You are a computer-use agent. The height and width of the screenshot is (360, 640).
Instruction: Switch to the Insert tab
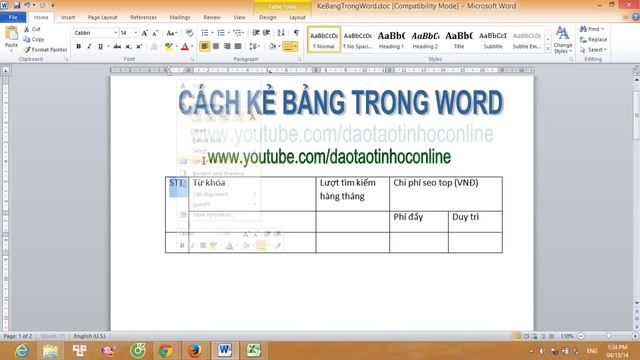[68, 18]
